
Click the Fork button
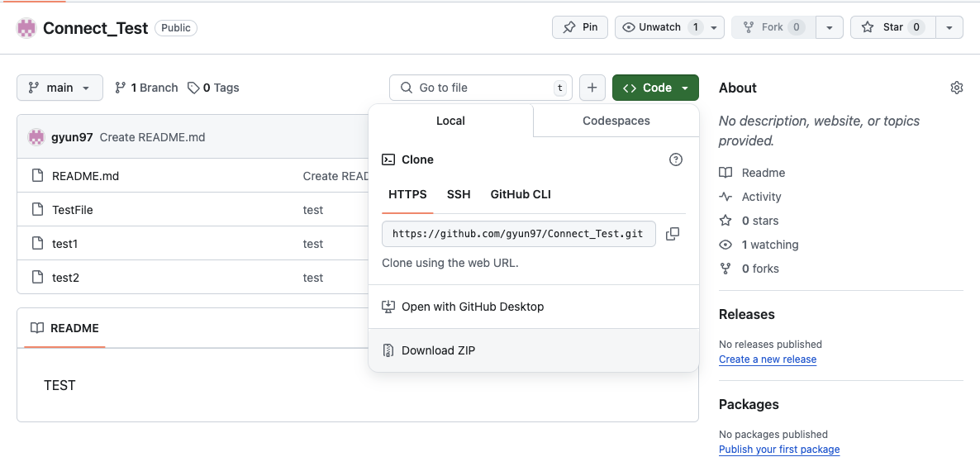773,27
